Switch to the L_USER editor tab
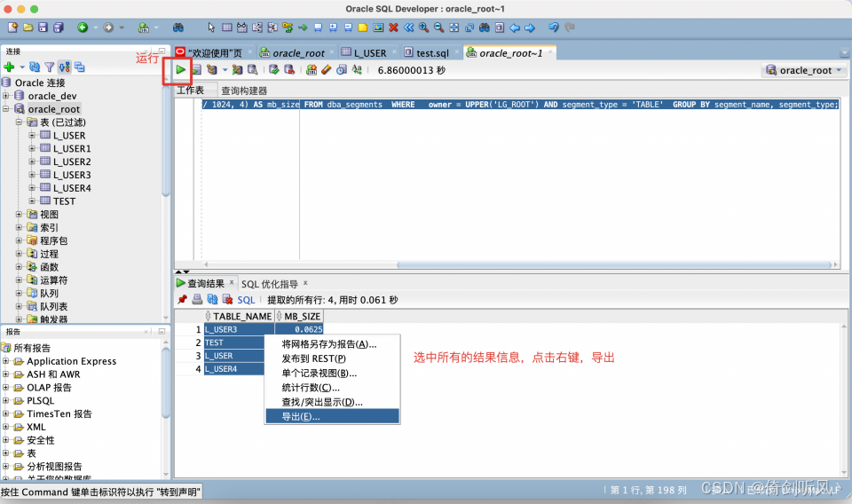Viewport: 852px width, 504px height. 369,52
